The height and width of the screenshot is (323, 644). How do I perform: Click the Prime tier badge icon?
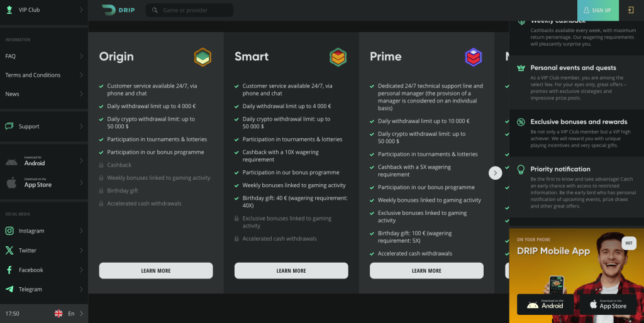pyautogui.click(x=473, y=57)
